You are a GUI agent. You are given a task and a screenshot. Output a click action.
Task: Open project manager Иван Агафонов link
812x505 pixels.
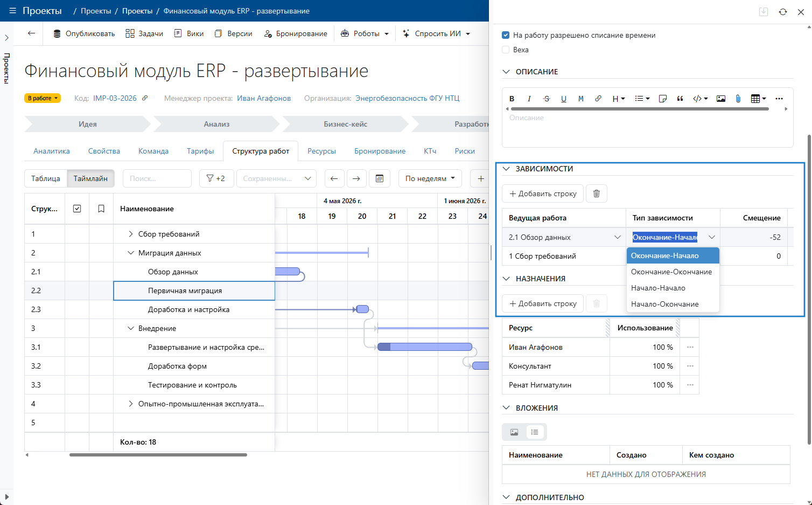(x=264, y=98)
